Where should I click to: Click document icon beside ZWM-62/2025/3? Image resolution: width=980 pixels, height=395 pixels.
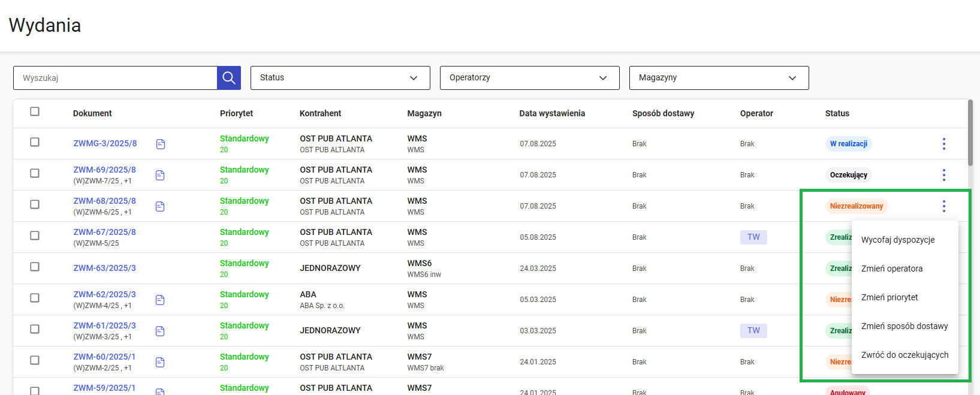[x=160, y=300]
